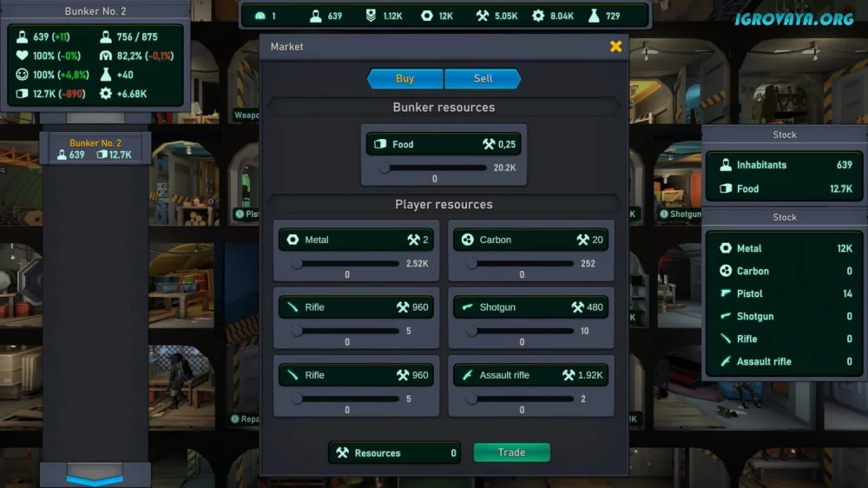This screenshot has width=868, height=488.
Task: Click the Pistol icon in Stock panel
Action: 725,293
